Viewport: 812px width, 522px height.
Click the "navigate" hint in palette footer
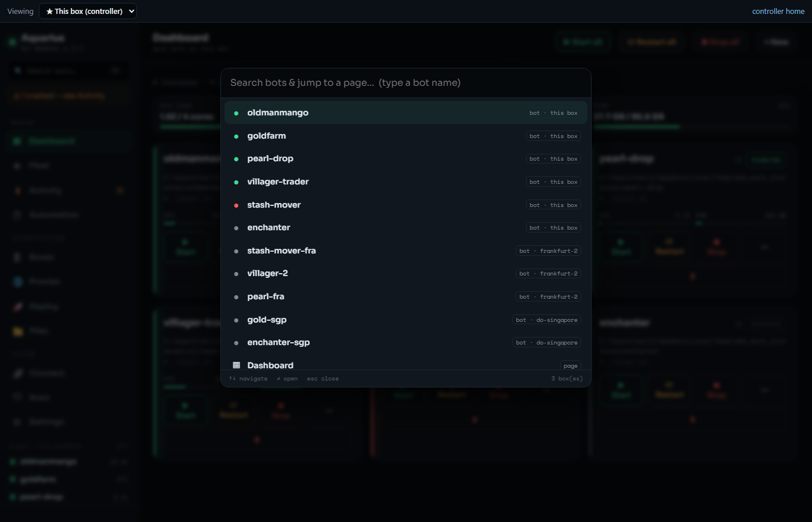pyautogui.click(x=248, y=379)
